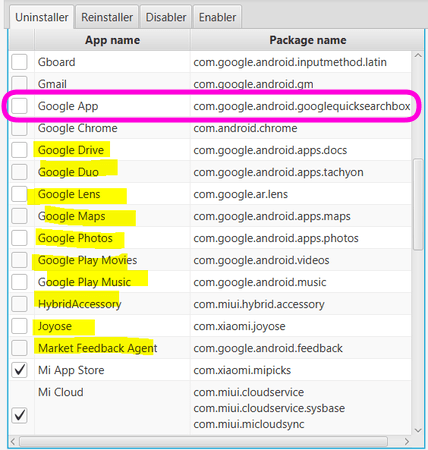Switch to the Uninstaller tab
Screen dimensions: 428x450
pyautogui.click(x=41, y=17)
